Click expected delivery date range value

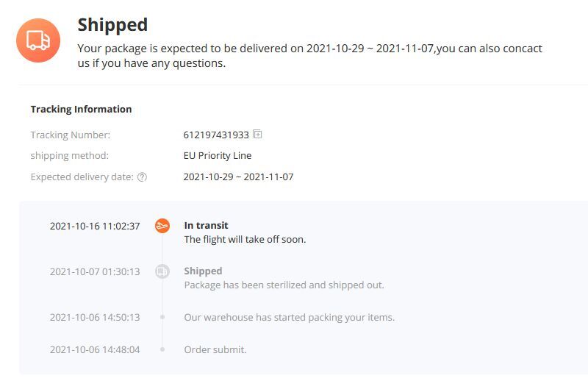[238, 177]
